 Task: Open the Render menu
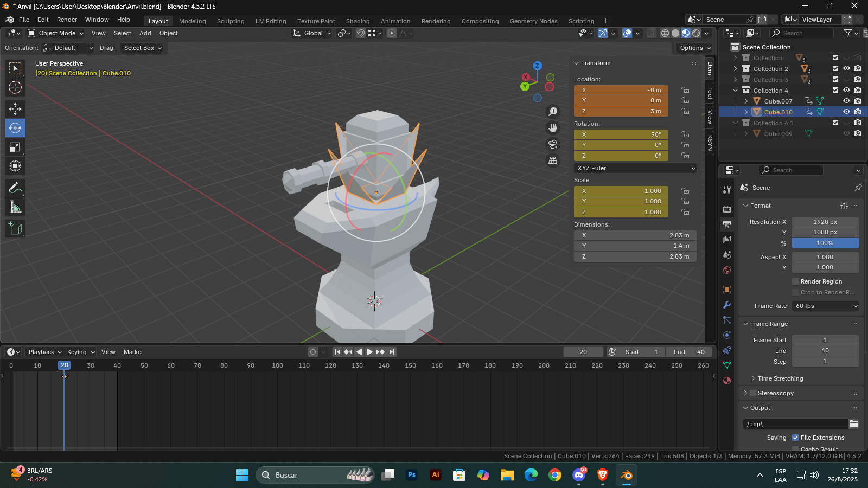(67, 20)
